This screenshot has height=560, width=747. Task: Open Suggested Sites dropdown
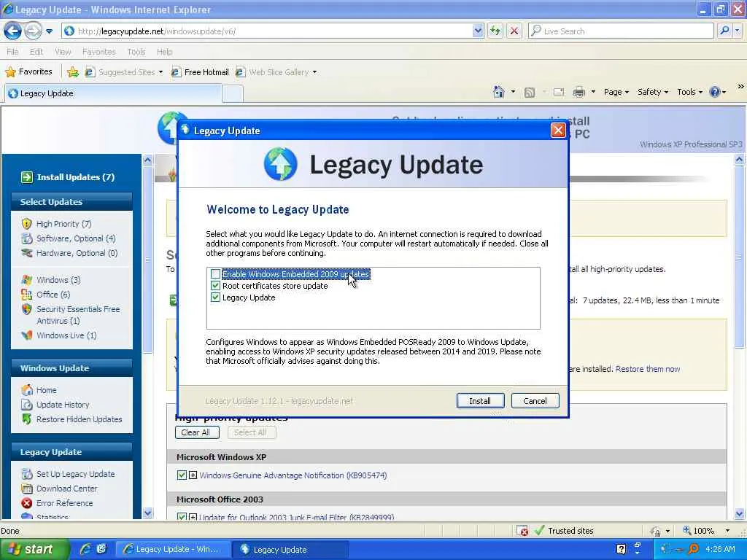point(160,72)
